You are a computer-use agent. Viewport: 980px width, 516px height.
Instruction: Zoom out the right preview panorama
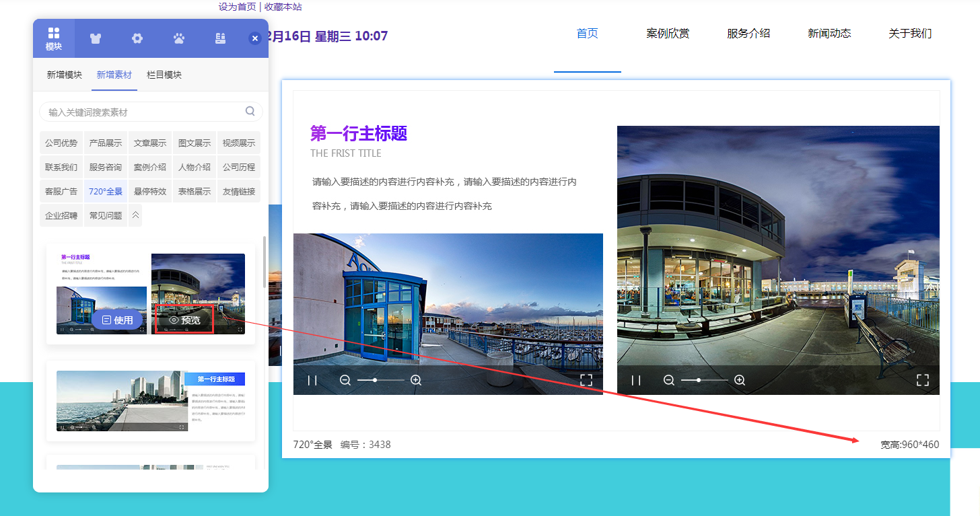click(669, 380)
